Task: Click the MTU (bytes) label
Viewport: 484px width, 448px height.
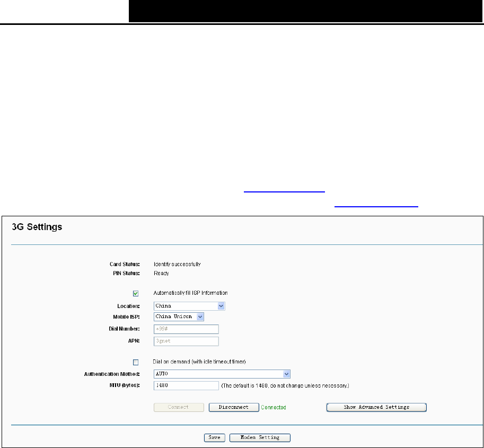Action: (x=125, y=385)
